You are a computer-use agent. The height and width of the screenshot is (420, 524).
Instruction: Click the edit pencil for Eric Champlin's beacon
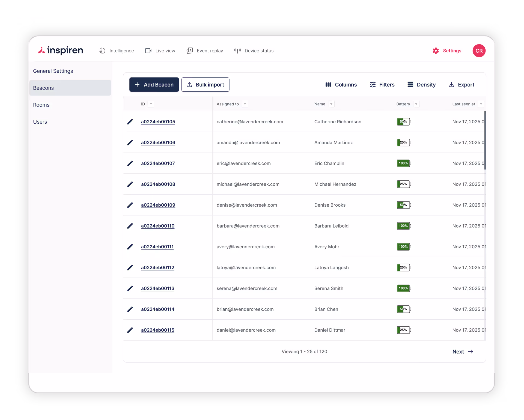[130, 163]
